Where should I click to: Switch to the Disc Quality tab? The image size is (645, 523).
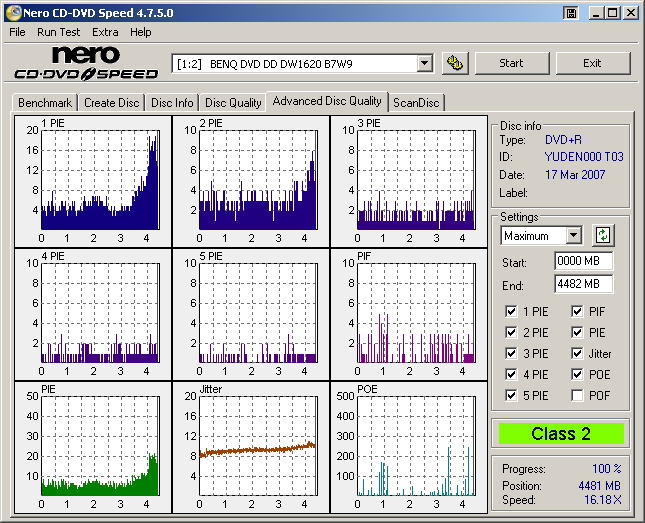[x=233, y=103]
